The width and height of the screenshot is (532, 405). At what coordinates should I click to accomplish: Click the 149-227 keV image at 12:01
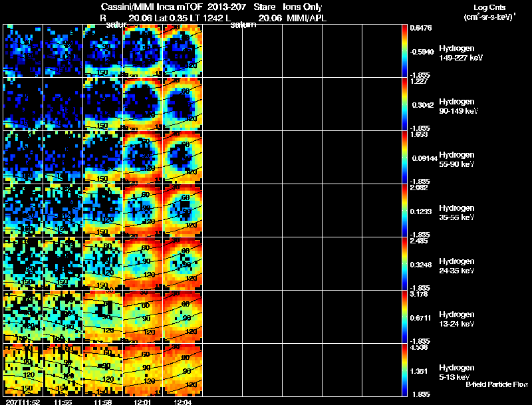(x=143, y=51)
